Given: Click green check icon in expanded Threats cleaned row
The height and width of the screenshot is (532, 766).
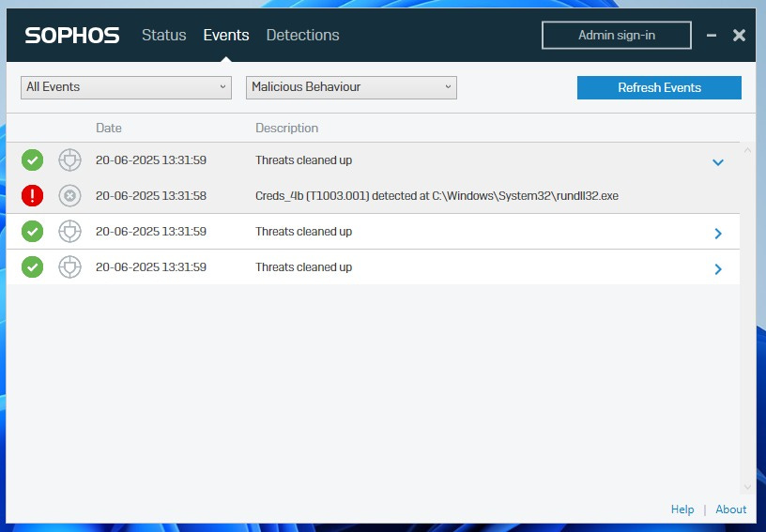Looking at the screenshot, I should (x=32, y=160).
